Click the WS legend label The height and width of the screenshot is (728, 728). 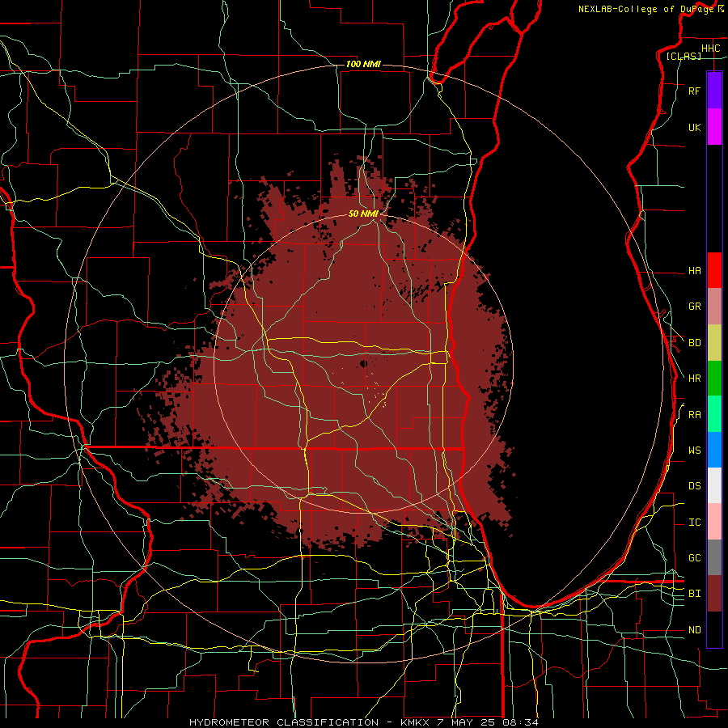pyautogui.click(x=694, y=451)
